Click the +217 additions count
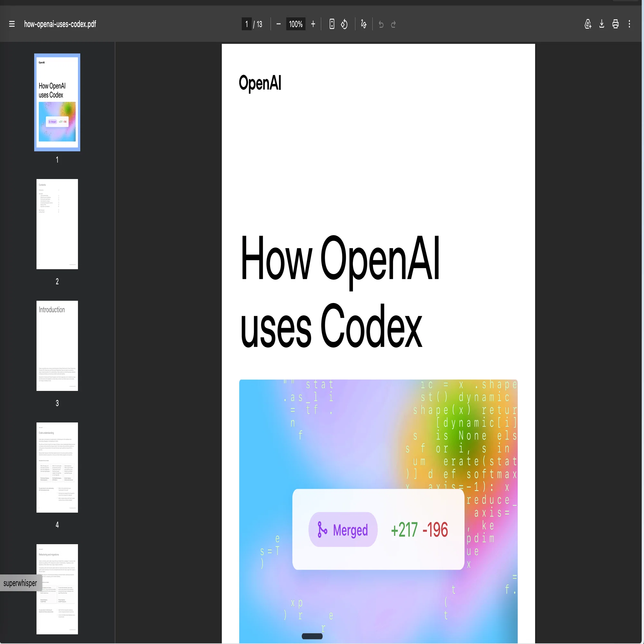Image resolution: width=644 pixels, height=644 pixels. click(404, 530)
